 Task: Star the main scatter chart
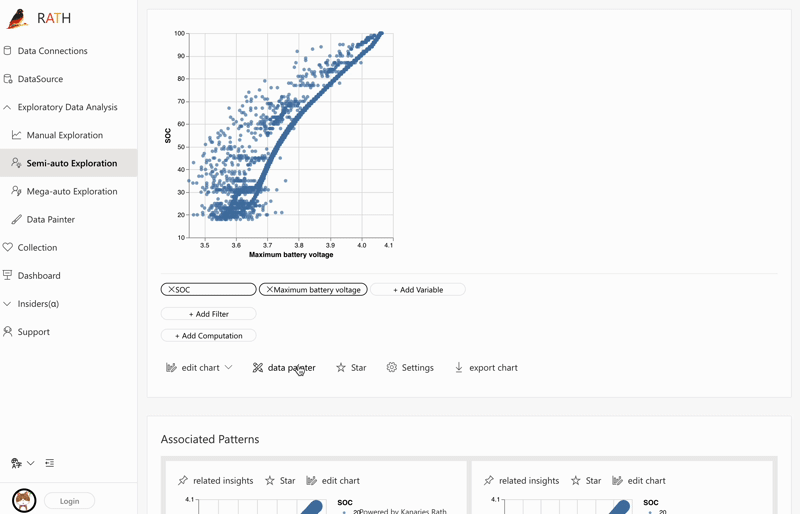[x=351, y=368]
